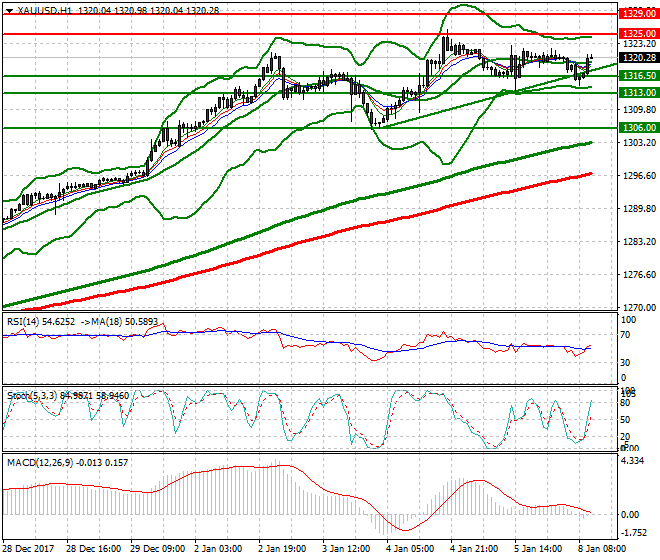Click the 1303.20 price axis value
Image resolution: width=660 pixels, height=560 pixels.
point(639,143)
